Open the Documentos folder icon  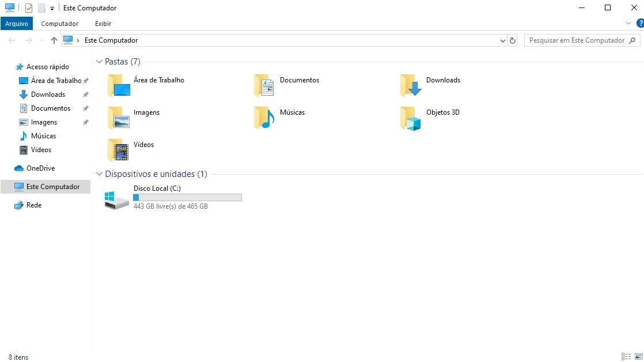[264, 85]
